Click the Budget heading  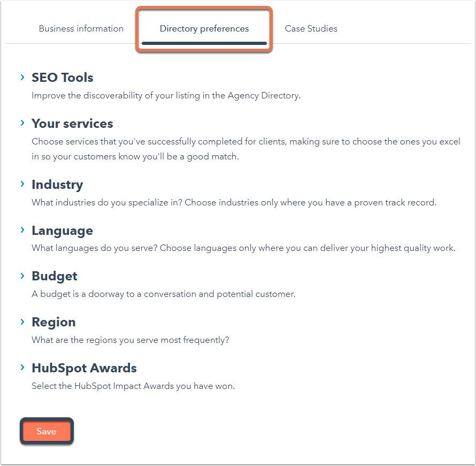coord(55,277)
